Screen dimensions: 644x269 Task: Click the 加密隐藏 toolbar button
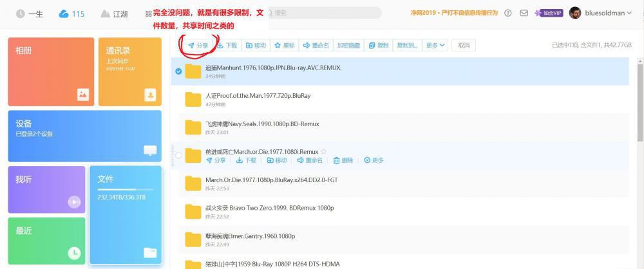tap(348, 46)
